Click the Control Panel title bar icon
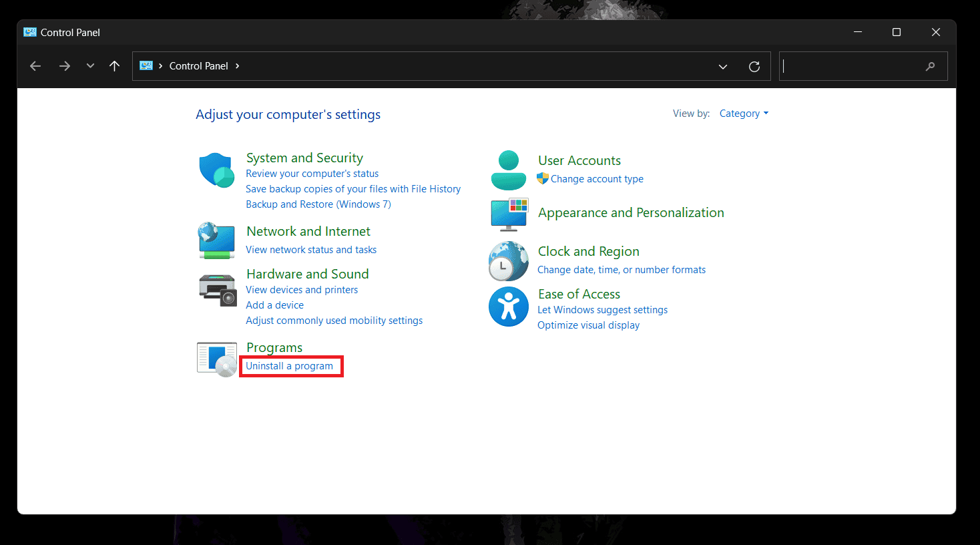Image resolution: width=980 pixels, height=545 pixels. pyautogui.click(x=30, y=32)
